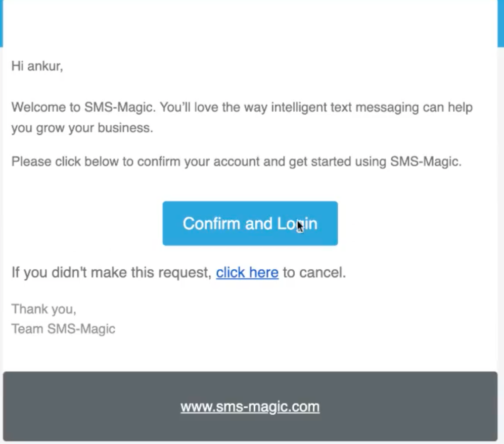Click the 'to cancel.' text after link
Viewport: 504px width, 444px height.
click(314, 273)
